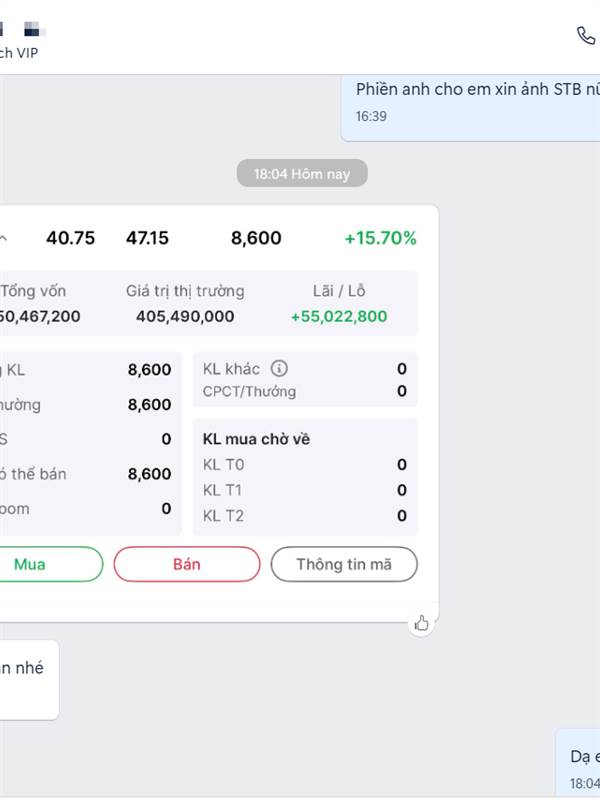This screenshot has width=600, height=800.
Task: Select the KL T0 row
Action: 305,465
